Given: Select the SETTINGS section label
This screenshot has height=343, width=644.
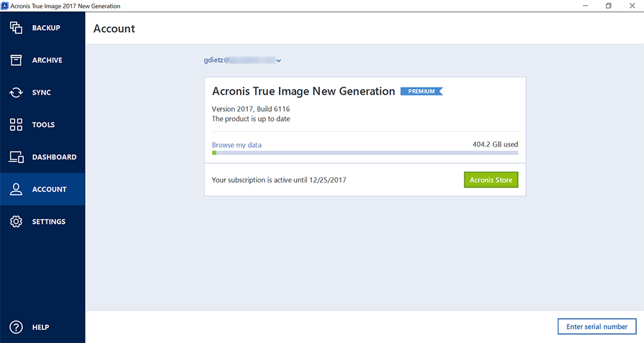Looking at the screenshot, I should (x=49, y=222).
